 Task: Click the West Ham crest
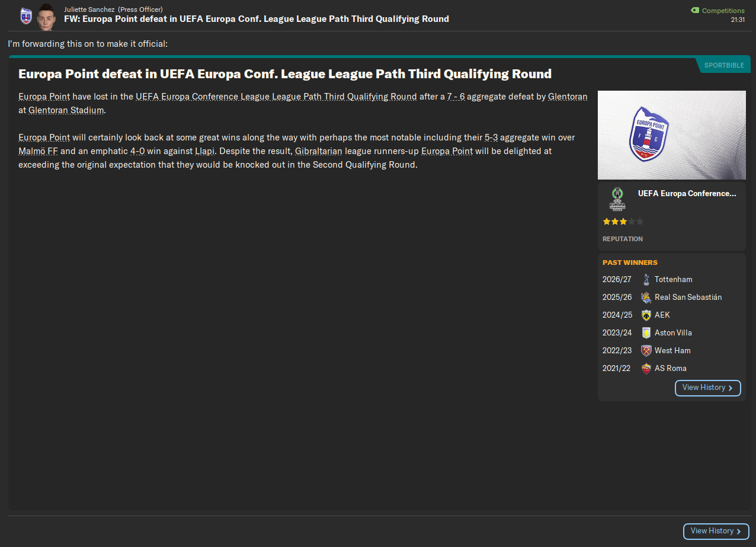646,350
